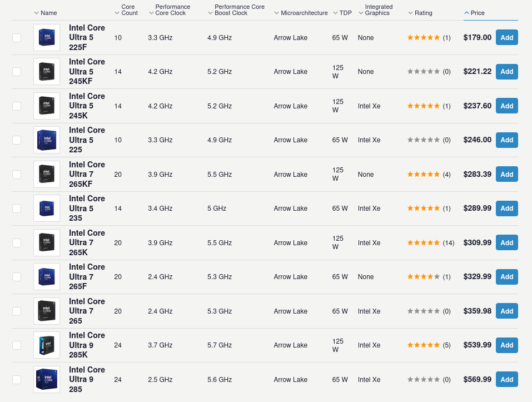Screen dimensions: 532x402
Task: Sort by the Core Count column
Action: click(x=128, y=10)
